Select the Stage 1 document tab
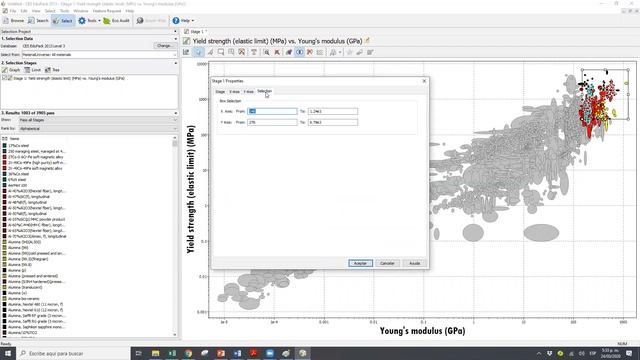This screenshot has height=360, width=640. (x=196, y=31)
